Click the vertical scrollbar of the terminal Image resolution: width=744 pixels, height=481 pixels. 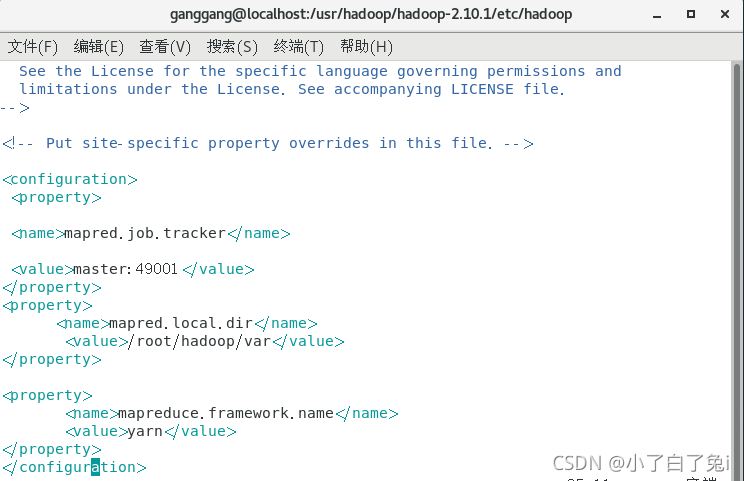point(736,270)
